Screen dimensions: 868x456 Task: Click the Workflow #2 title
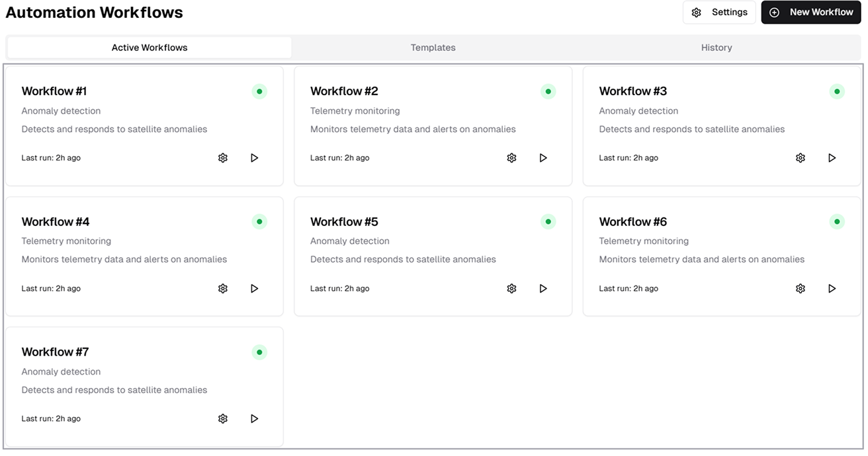pos(344,91)
